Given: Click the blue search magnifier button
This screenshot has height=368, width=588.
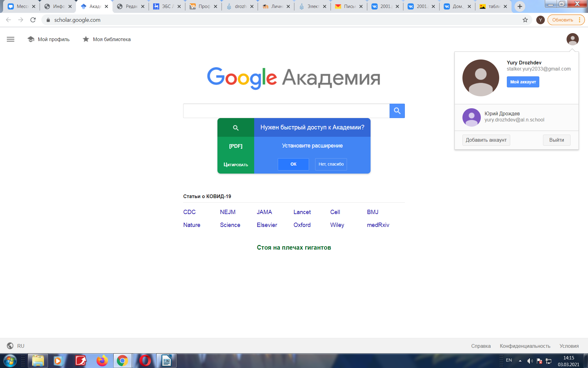Looking at the screenshot, I should [397, 111].
